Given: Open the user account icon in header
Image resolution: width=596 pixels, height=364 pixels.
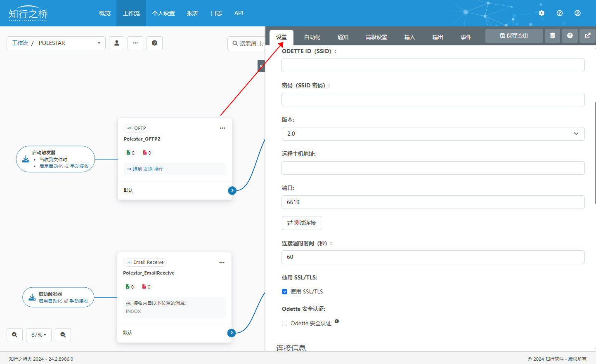Looking at the screenshot, I should [577, 13].
